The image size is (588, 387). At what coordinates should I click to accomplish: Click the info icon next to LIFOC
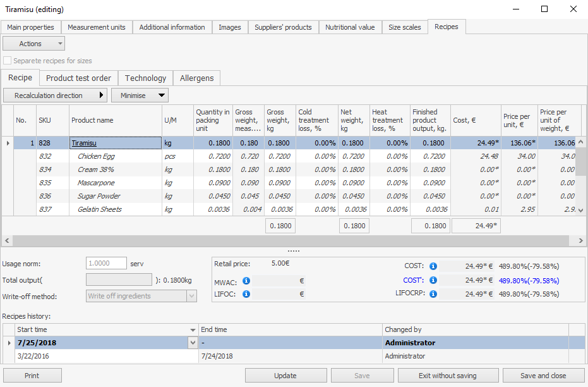click(246, 294)
